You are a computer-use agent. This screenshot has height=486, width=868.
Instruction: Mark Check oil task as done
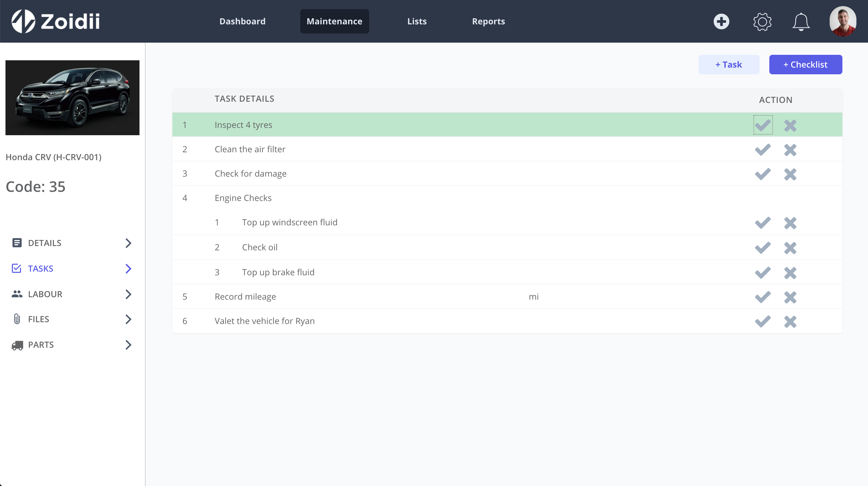coord(763,248)
